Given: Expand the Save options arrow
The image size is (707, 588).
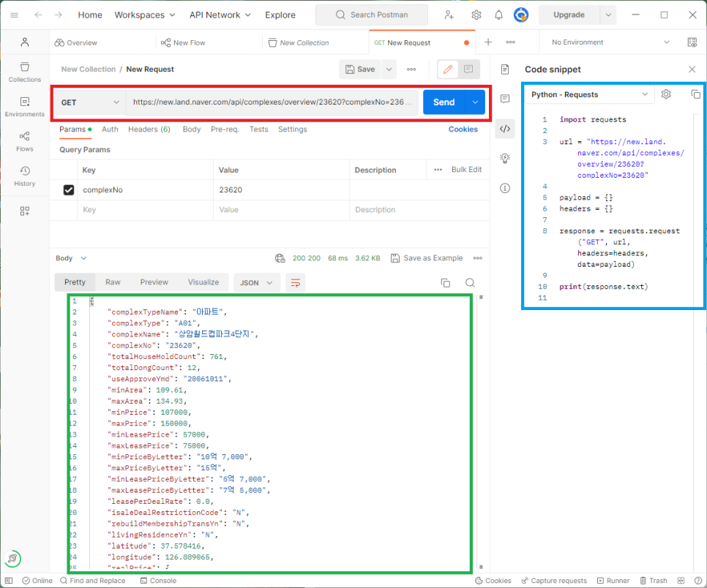Looking at the screenshot, I should coord(389,69).
